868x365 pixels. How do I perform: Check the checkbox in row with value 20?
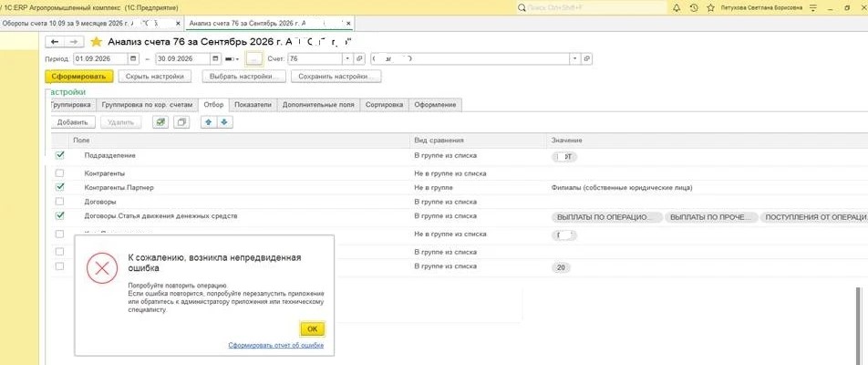click(x=60, y=266)
